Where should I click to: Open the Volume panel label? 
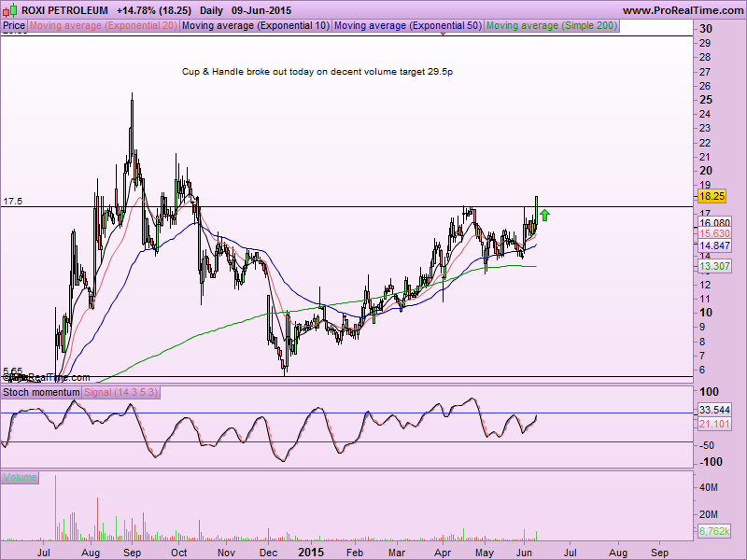coord(20,477)
